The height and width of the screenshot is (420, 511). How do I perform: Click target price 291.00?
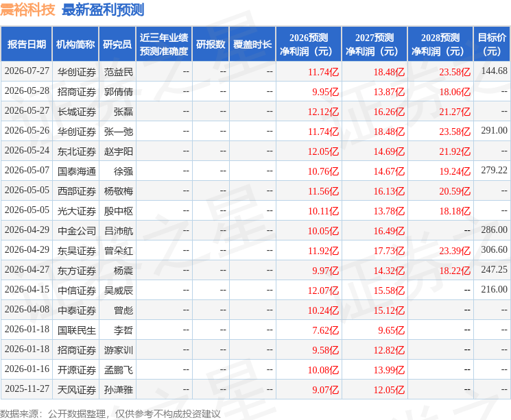pos(494,131)
